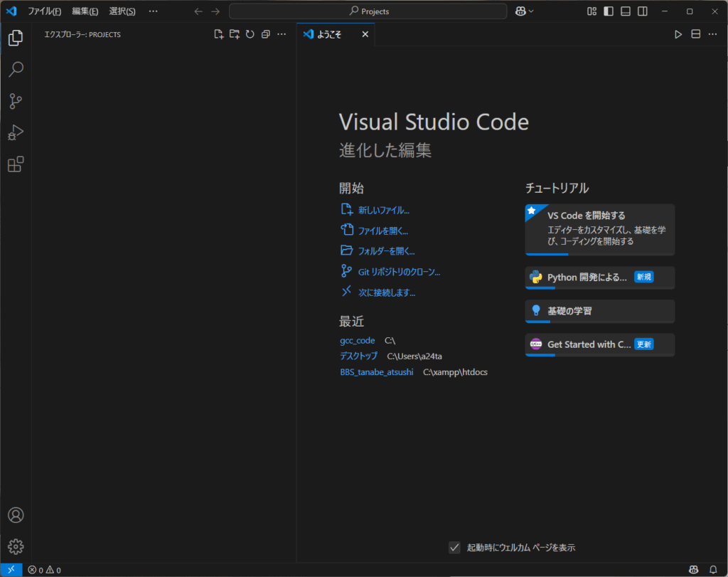Open the Python 開発による walkthrough card
The width and height of the screenshot is (728, 577).
(x=600, y=277)
